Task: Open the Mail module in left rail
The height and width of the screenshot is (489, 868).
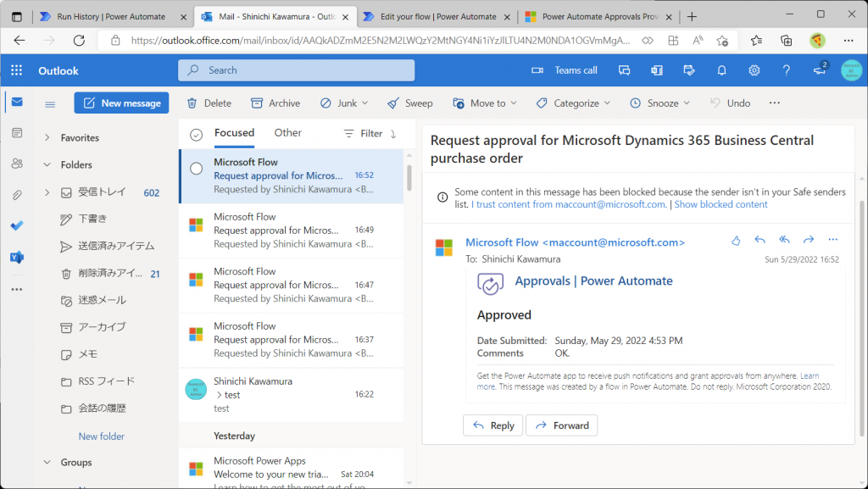Action: pos(17,103)
